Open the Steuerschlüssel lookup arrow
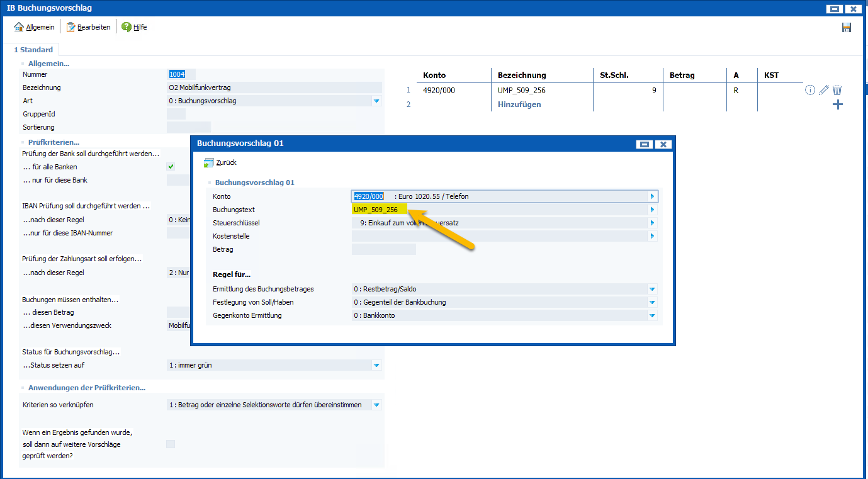The width and height of the screenshot is (868, 479). click(653, 223)
